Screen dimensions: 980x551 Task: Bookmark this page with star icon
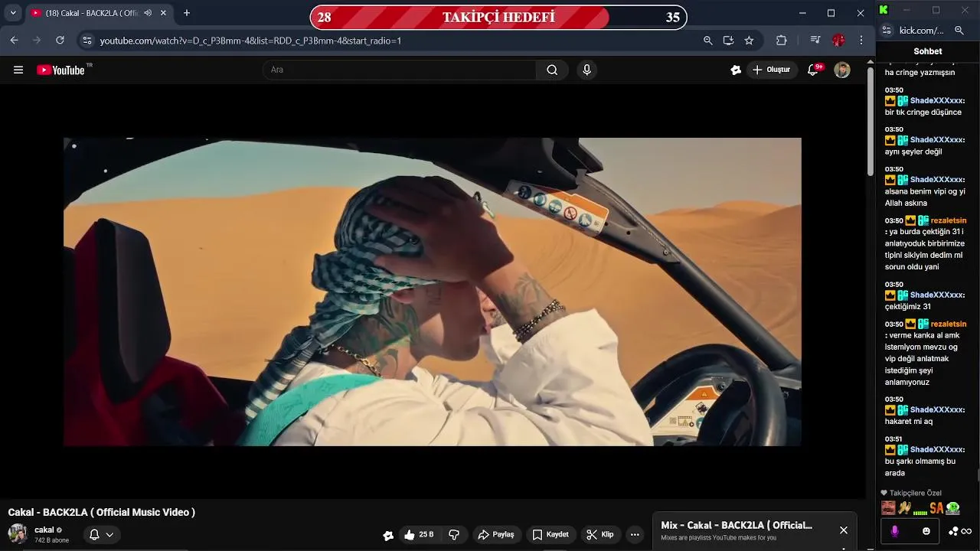(x=749, y=41)
